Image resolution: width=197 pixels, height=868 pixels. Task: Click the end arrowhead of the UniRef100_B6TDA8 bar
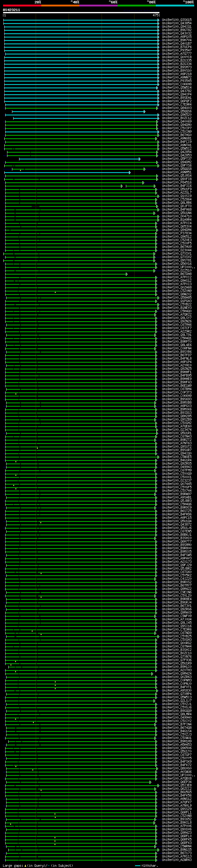coord(127,274)
